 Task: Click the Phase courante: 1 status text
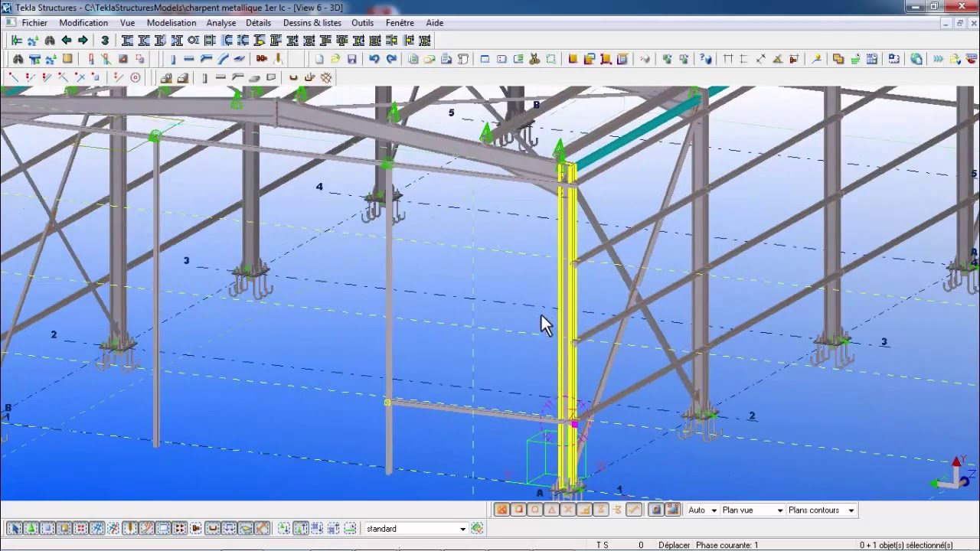point(727,545)
